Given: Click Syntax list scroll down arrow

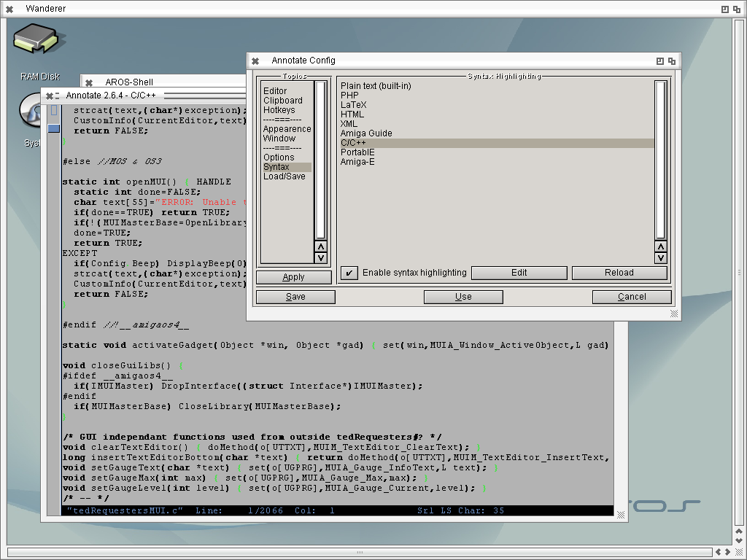Looking at the screenshot, I should [x=660, y=257].
